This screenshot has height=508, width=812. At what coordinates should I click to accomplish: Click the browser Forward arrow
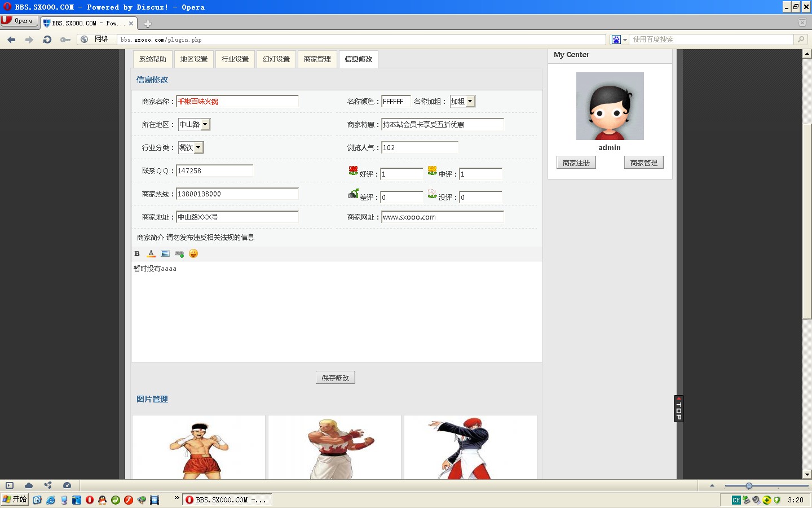[x=29, y=40]
